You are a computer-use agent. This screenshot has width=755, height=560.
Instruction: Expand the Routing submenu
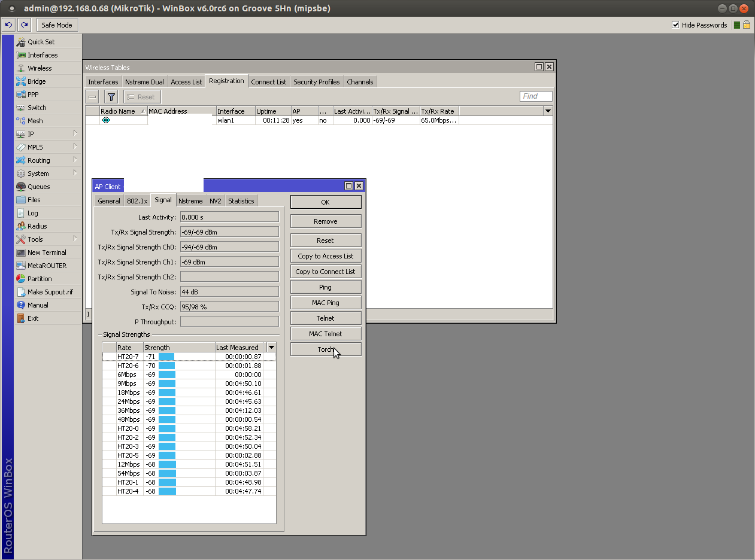(75, 160)
